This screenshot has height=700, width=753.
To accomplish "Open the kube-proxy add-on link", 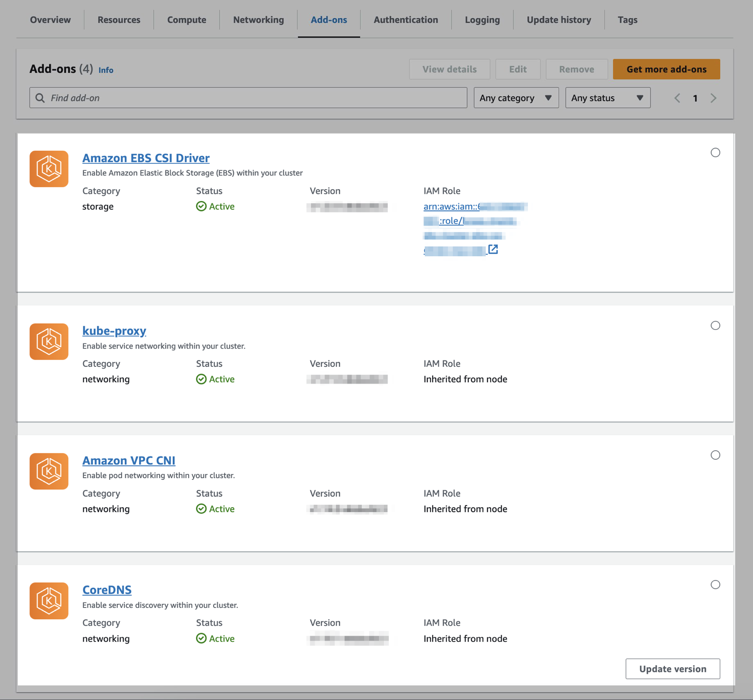I will [x=114, y=331].
